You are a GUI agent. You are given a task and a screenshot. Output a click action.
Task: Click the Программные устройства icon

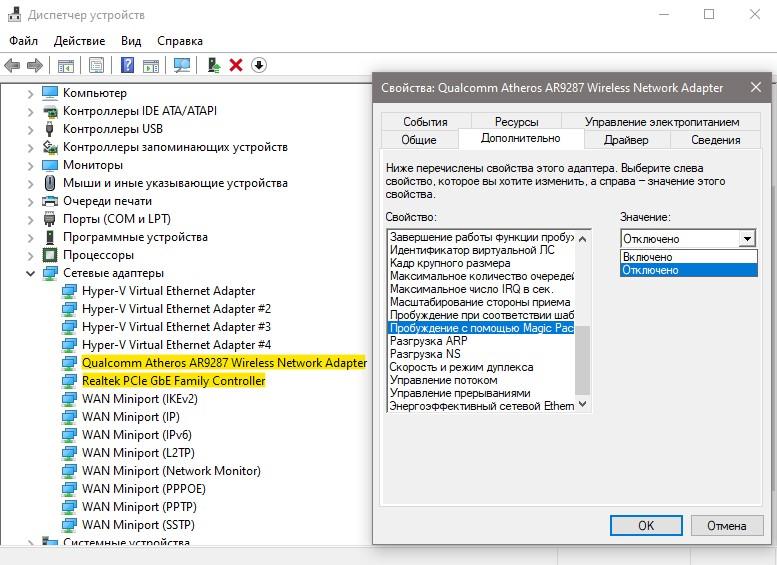click(50, 237)
